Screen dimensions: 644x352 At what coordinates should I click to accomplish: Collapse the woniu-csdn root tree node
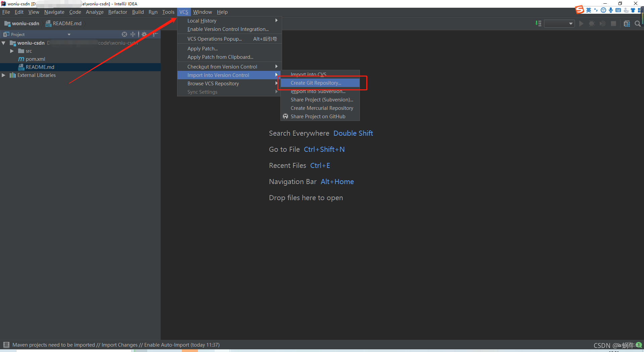coord(4,43)
